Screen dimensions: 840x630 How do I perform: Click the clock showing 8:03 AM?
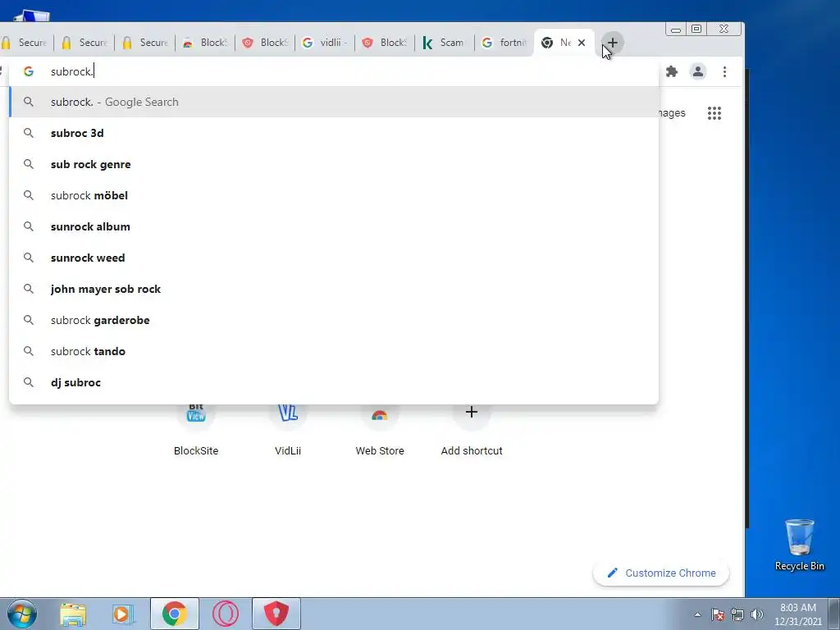pos(797,614)
